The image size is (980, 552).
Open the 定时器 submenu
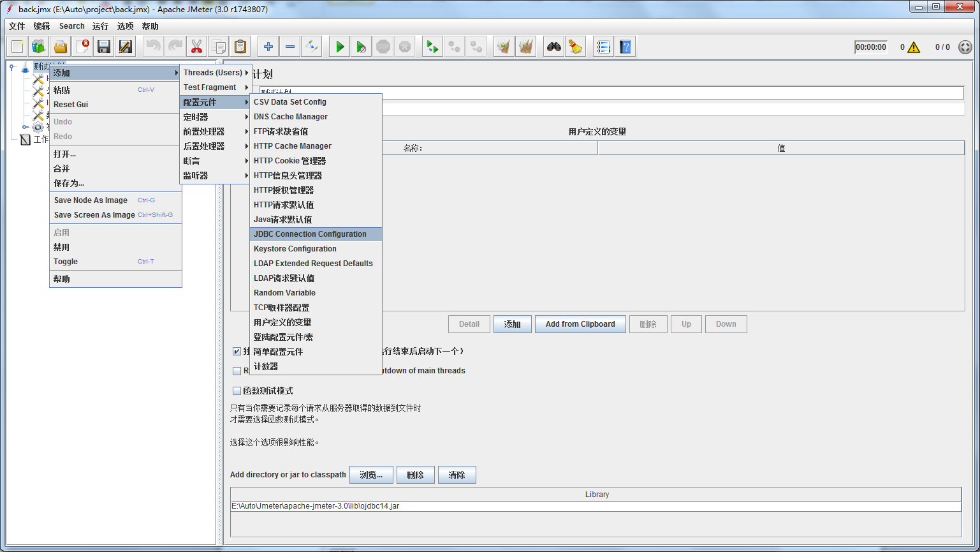pos(216,117)
